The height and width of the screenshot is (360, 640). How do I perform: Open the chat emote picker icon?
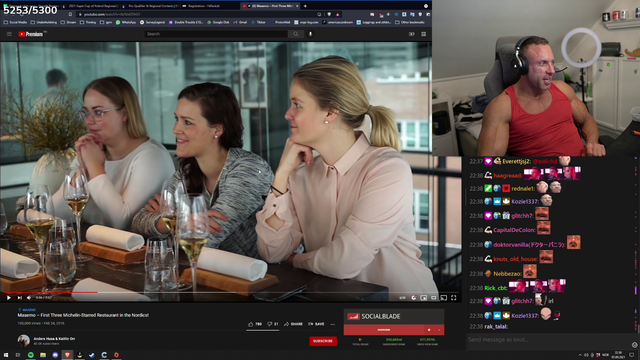634,345
